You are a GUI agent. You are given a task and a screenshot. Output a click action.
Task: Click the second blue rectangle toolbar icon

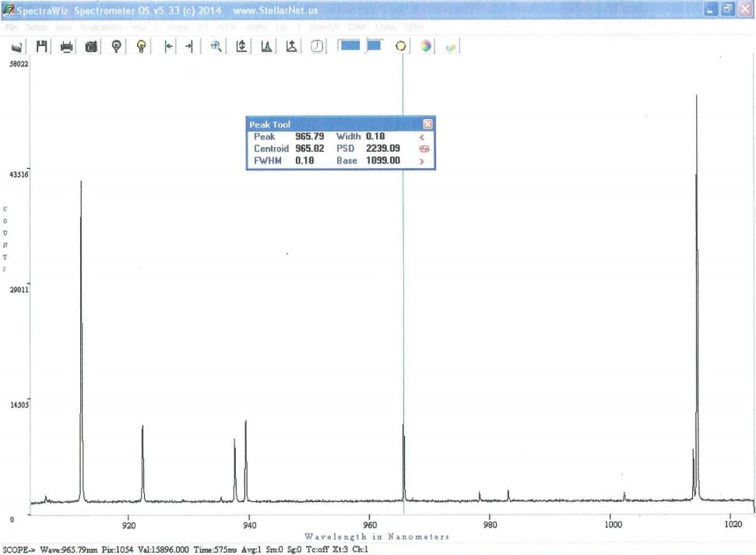[x=374, y=45]
